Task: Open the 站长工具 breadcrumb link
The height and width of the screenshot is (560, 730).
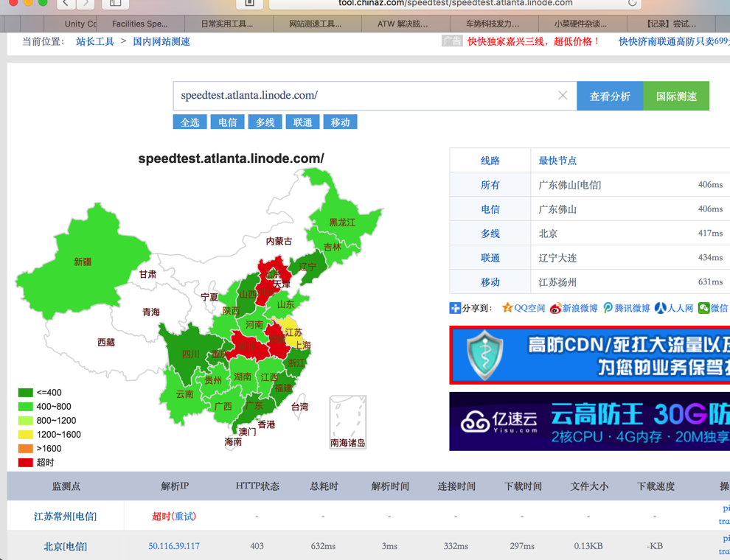Action: (x=95, y=41)
